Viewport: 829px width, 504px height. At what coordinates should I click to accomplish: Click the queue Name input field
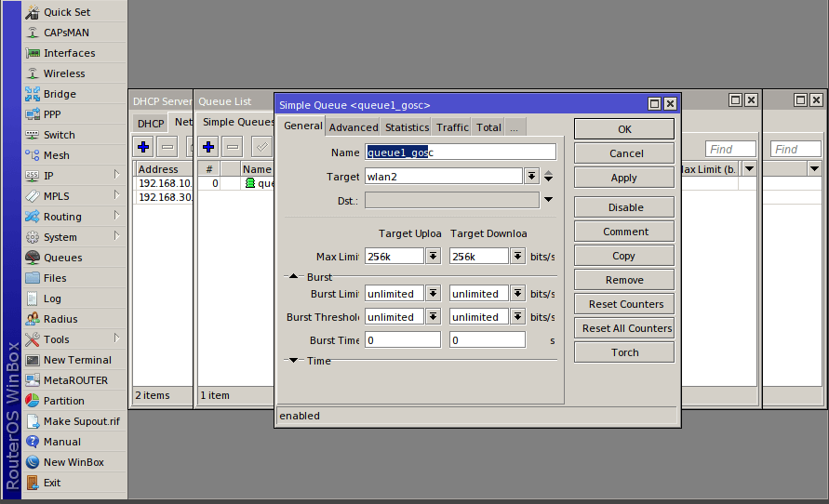tap(461, 153)
